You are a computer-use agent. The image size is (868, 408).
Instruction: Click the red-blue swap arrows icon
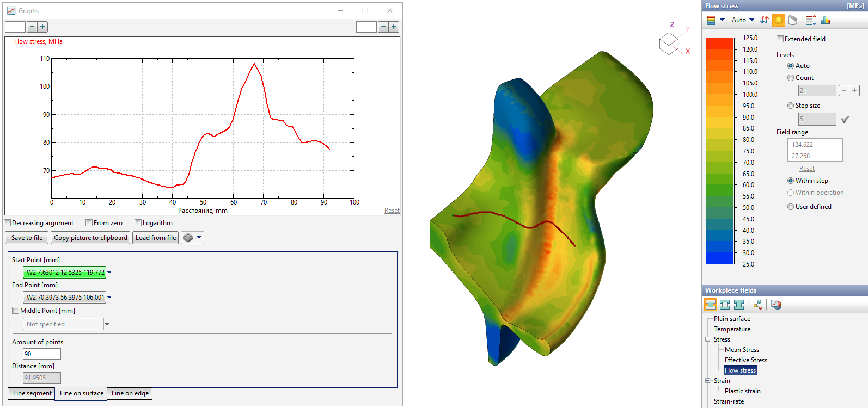pyautogui.click(x=765, y=20)
